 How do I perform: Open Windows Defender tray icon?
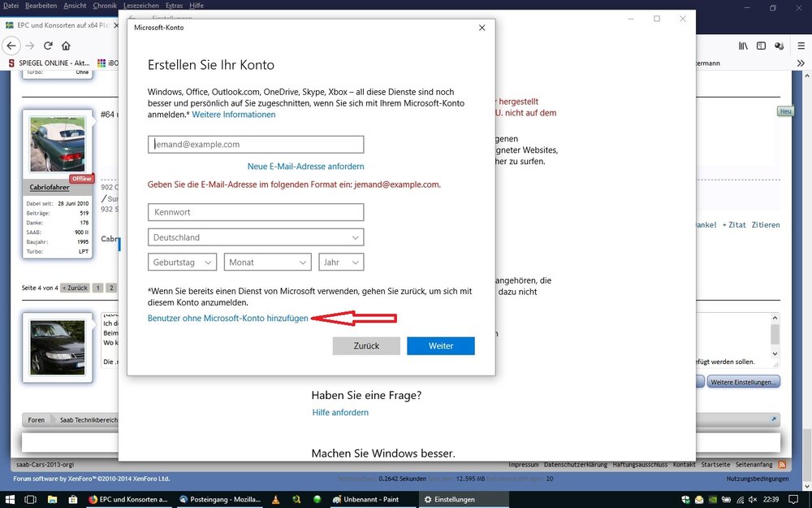pyautogui.click(x=686, y=500)
